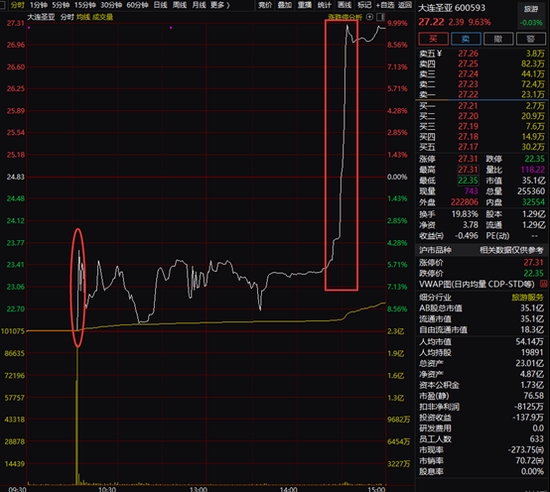Image resolution: width=550 pixels, height=492 pixels.
Task: Toggle the 均线 average line indicator
Action: (83, 17)
